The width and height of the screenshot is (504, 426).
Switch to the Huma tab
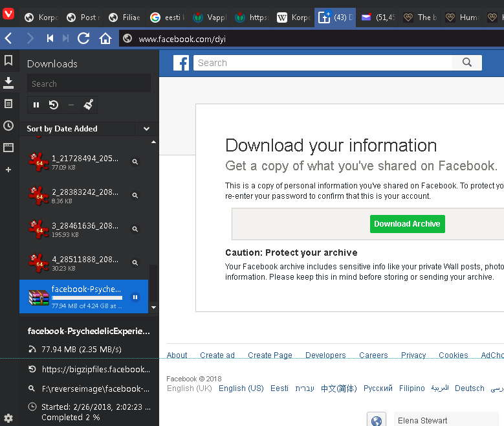[x=463, y=17]
